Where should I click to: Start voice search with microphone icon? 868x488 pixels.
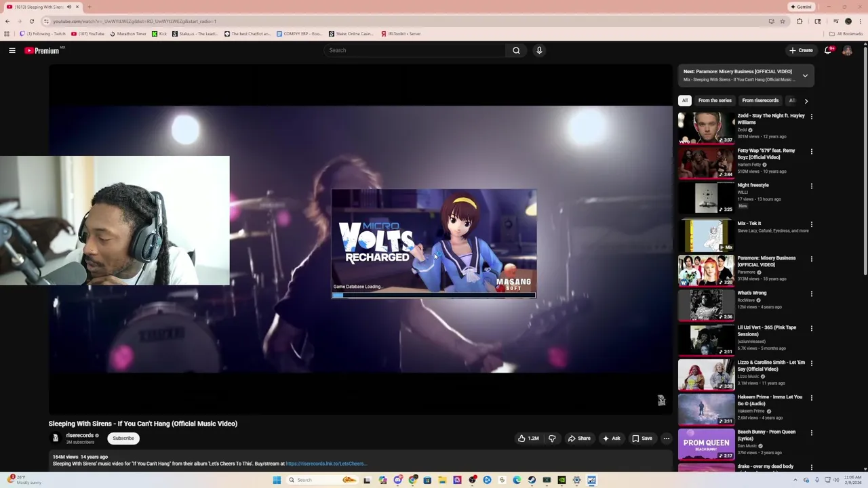click(539, 50)
